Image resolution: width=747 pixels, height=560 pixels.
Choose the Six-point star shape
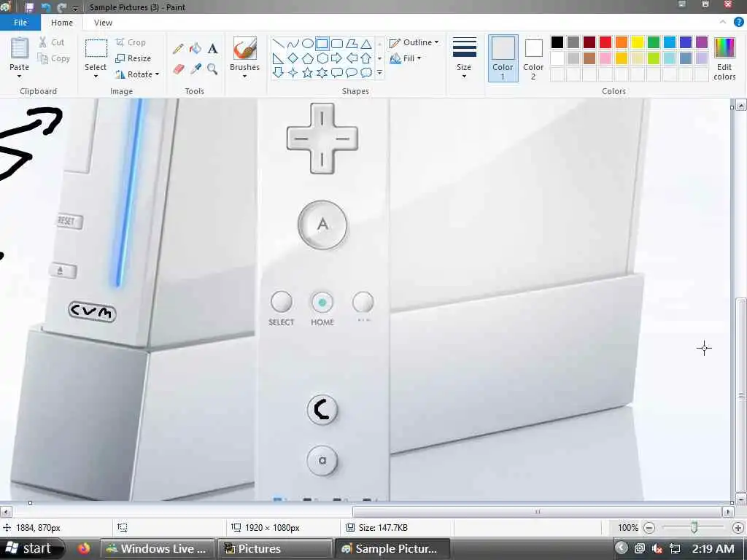322,72
